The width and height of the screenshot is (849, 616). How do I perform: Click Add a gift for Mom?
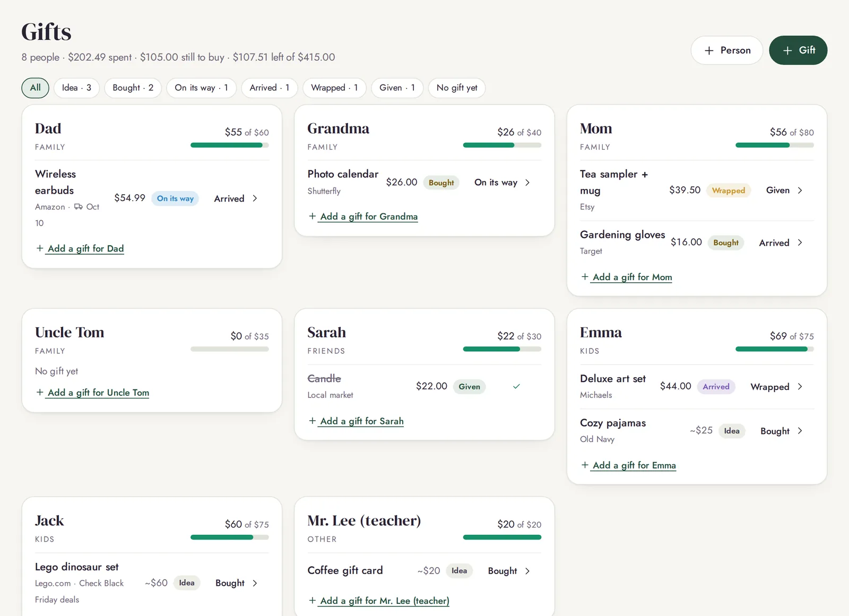pos(632,277)
